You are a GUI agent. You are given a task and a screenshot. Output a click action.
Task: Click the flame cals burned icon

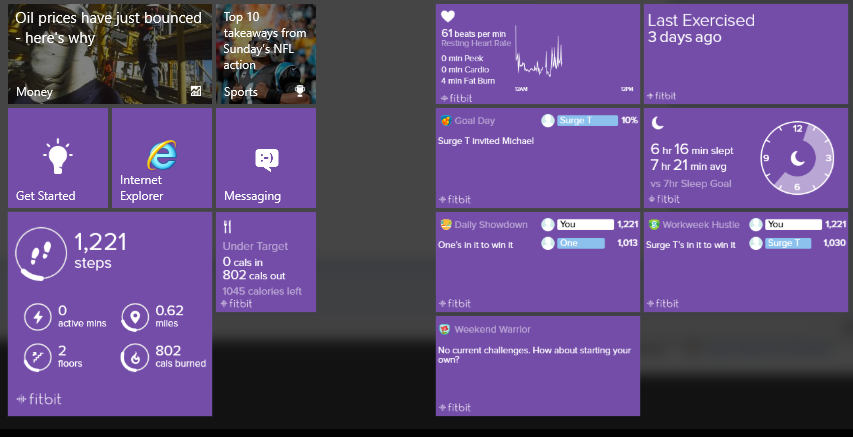pos(135,357)
